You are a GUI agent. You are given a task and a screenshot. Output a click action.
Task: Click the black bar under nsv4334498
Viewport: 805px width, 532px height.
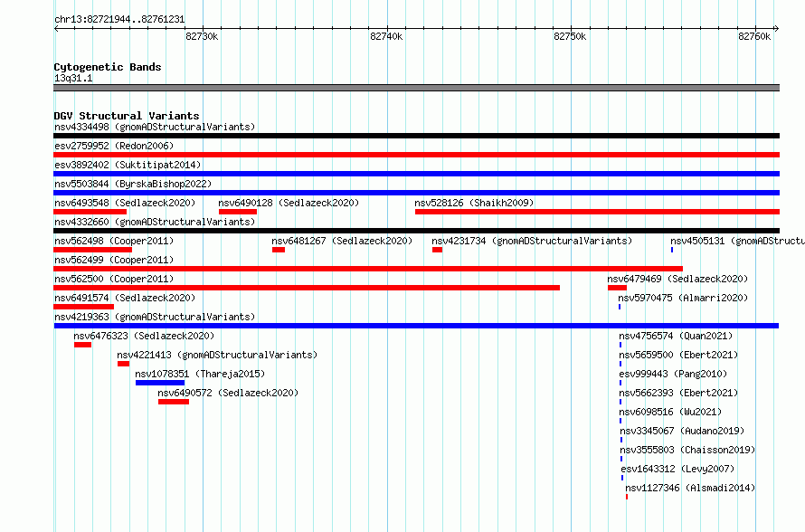click(x=416, y=136)
